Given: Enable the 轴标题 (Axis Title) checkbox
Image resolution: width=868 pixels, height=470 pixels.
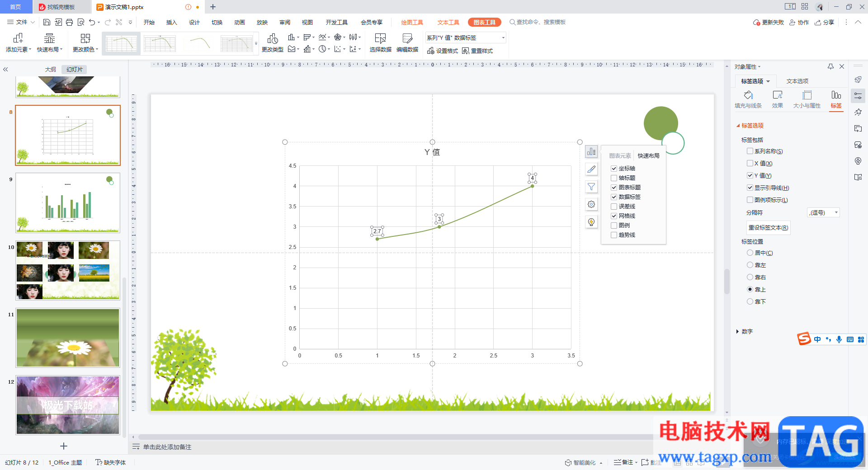Looking at the screenshot, I should click(x=614, y=178).
